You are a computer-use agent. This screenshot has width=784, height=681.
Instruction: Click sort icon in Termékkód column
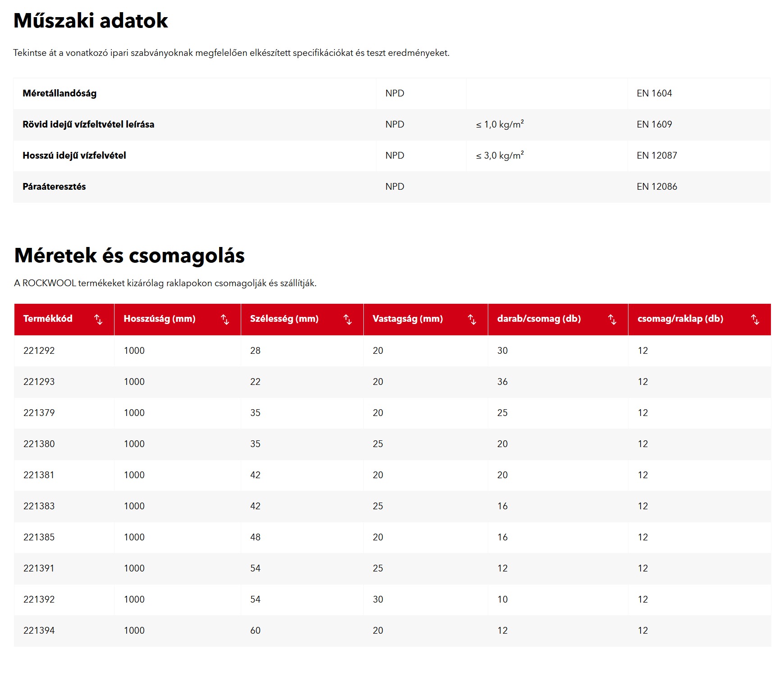tap(98, 320)
